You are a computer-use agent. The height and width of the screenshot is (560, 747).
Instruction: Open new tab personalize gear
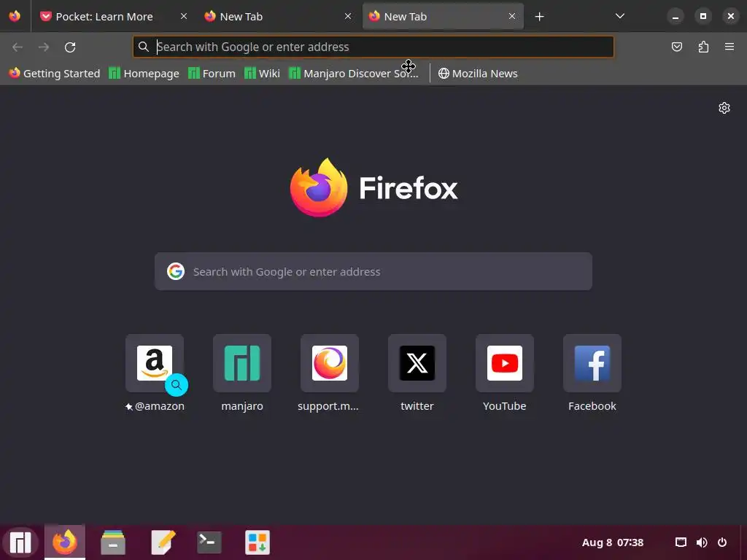pyautogui.click(x=724, y=108)
